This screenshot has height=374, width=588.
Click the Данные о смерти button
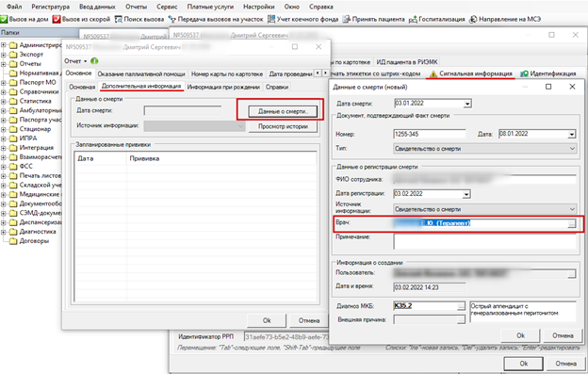point(283,111)
